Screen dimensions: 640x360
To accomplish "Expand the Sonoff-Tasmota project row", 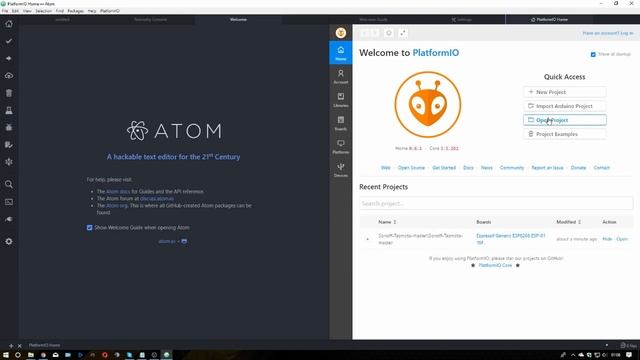I will [x=367, y=239].
